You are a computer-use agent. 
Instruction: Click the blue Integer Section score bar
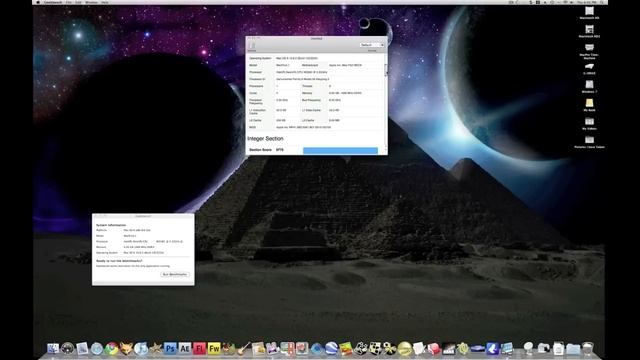[340, 150]
